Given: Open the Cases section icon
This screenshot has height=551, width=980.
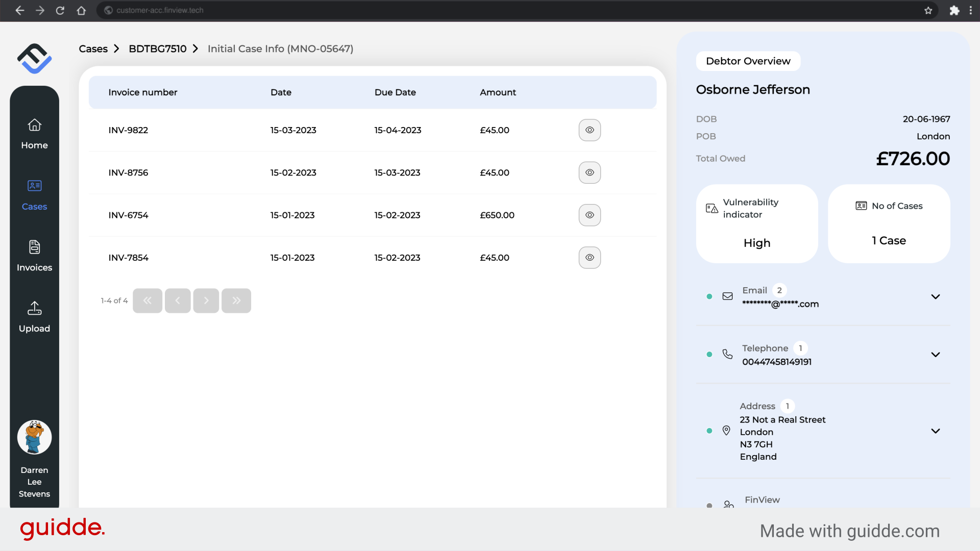Looking at the screenshot, I should 34,186.
